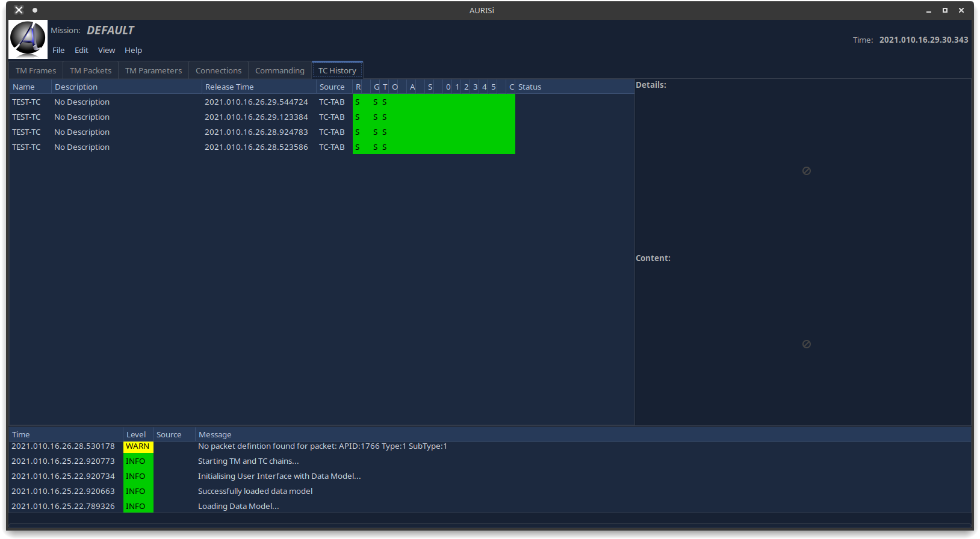The height and width of the screenshot is (539, 980).
Task: Sort TC table by Description column
Action: (126, 87)
